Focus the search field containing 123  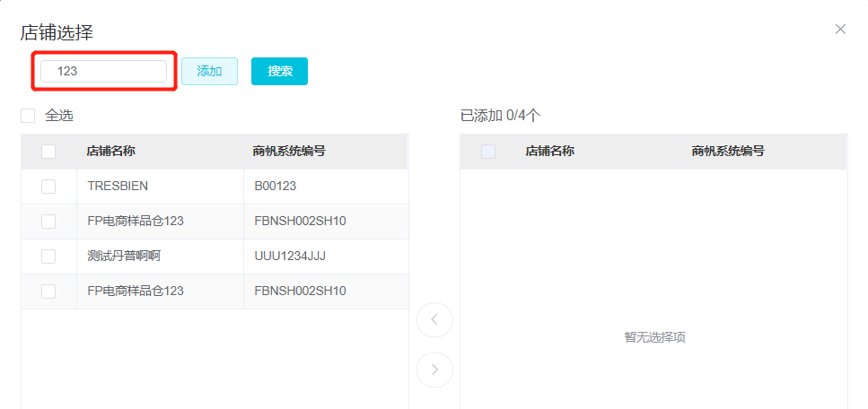[104, 71]
